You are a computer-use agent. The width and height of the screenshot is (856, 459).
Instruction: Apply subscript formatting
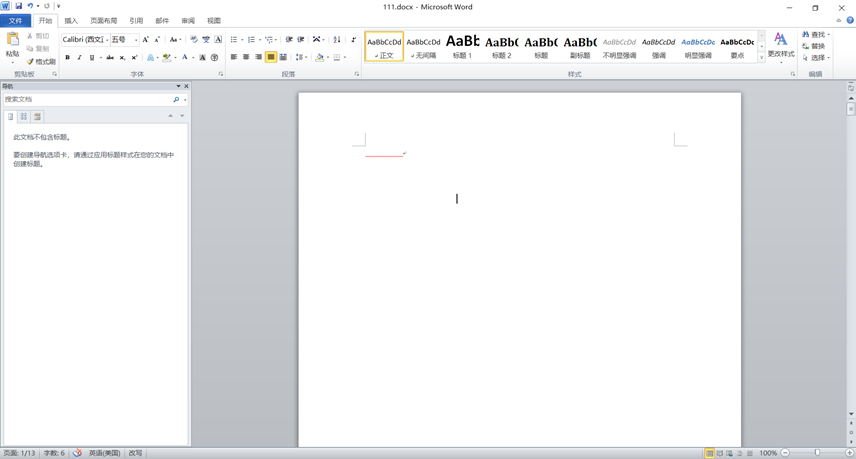tap(122, 57)
